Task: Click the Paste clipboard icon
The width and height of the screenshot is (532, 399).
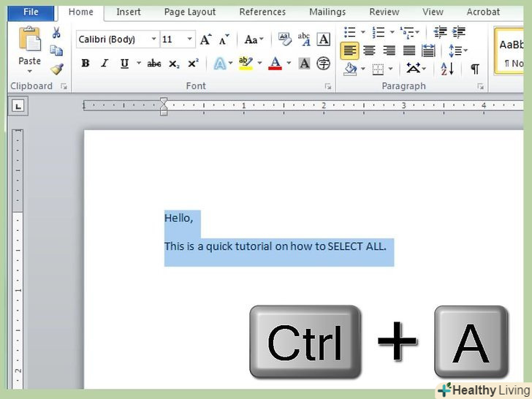Action: (x=30, y=39)
